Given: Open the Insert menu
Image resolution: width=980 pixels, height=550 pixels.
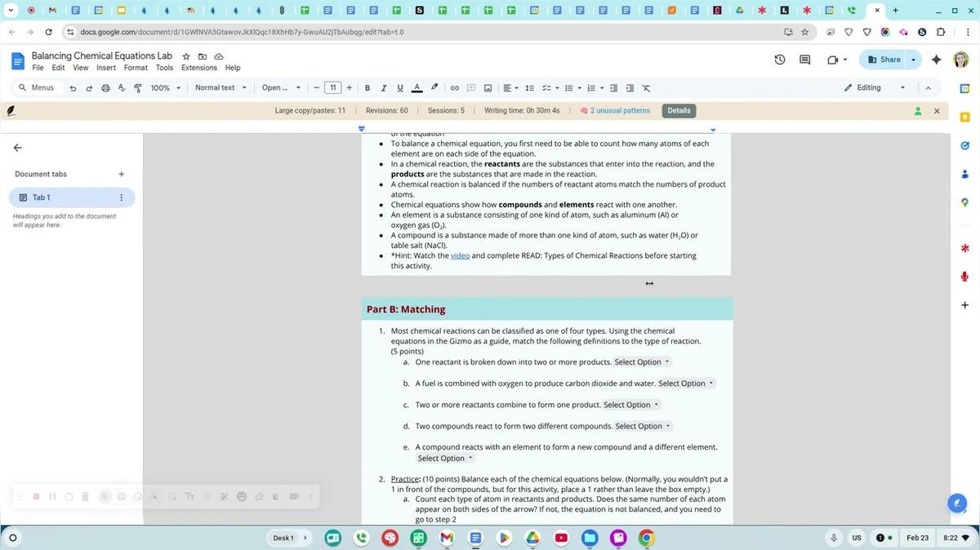Looking at the screenshot, I should [106, 68].
